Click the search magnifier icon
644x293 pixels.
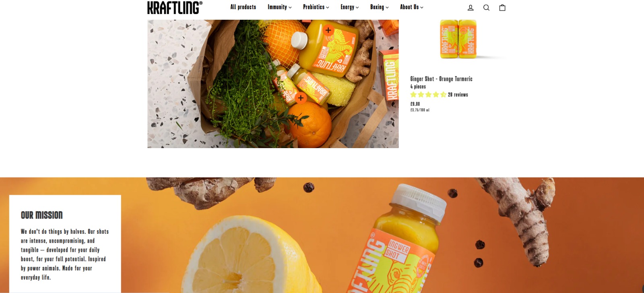[x=486, y=8]
